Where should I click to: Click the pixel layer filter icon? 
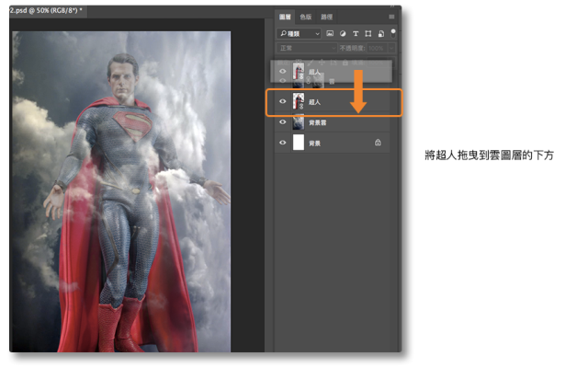point(329,33)
